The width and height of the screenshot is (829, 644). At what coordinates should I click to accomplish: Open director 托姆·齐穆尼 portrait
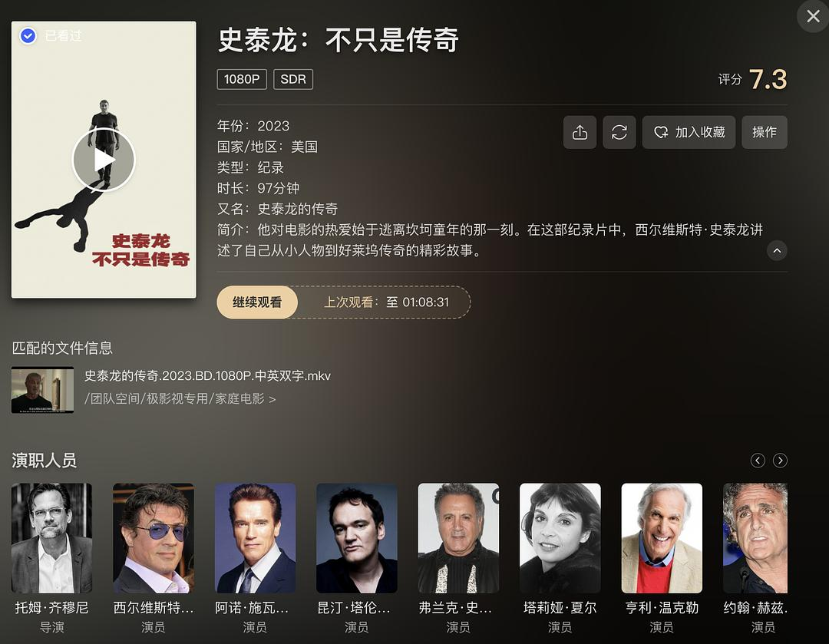tap(52, 538)
